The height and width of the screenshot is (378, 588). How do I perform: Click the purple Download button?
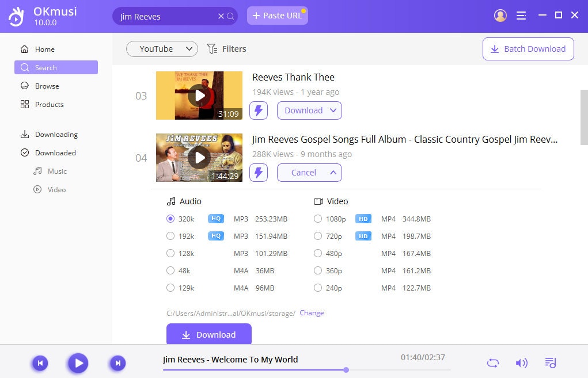[209, 334]
